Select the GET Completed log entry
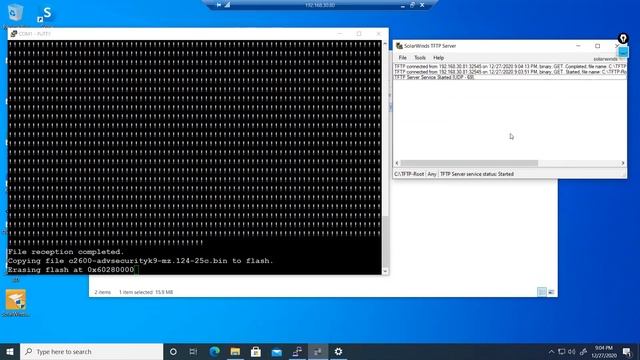The image size is (640, 360). point(510,66)
